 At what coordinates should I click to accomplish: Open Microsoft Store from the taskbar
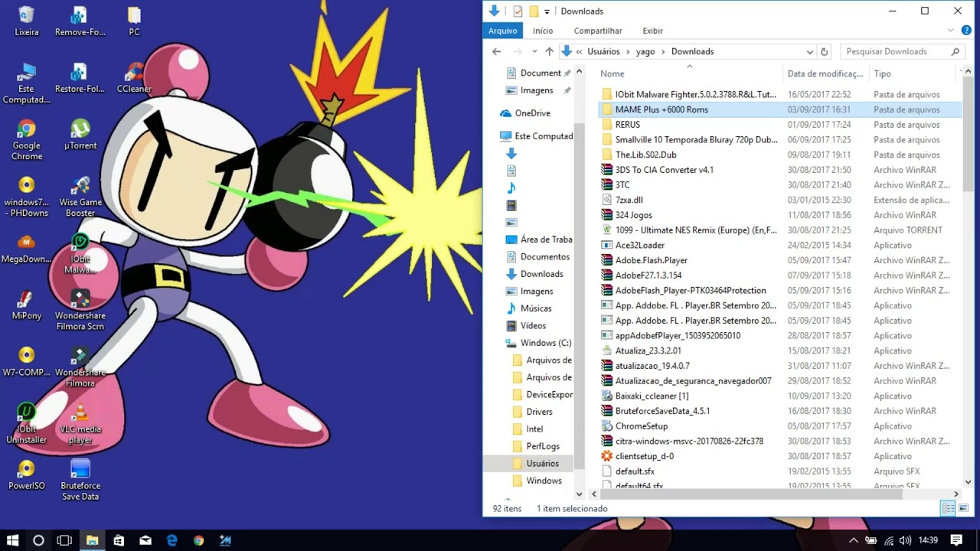pos(119,540)
